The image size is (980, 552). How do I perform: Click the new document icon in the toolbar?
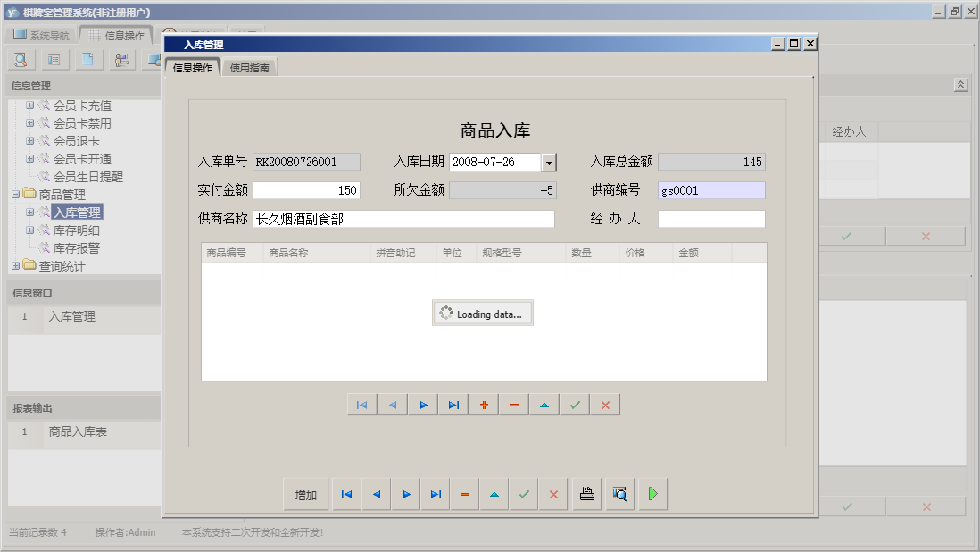(86, 59)
